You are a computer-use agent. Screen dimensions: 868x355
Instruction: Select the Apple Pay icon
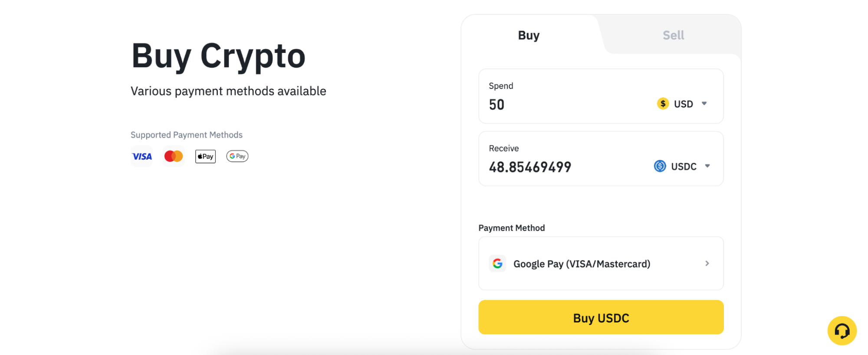pos(205,156)
